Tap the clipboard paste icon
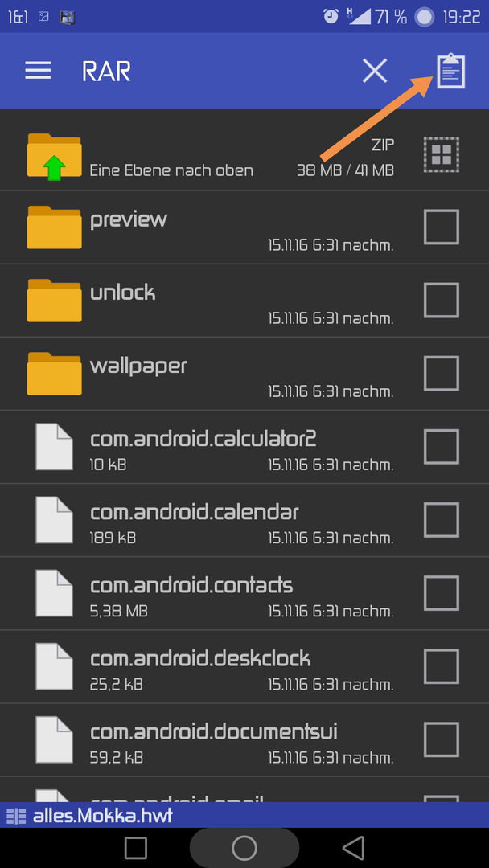 (x=450, y=71)
